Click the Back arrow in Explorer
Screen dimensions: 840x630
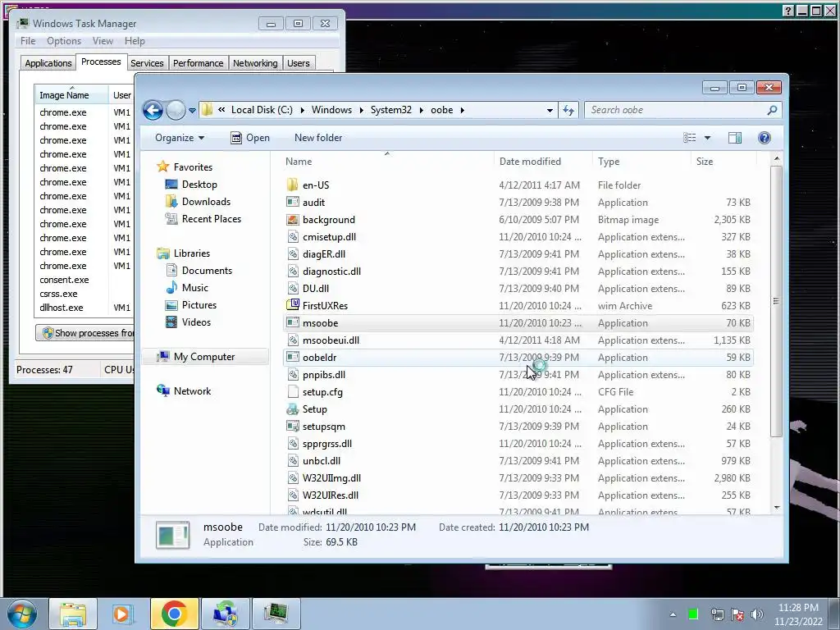tap(153, 111)
